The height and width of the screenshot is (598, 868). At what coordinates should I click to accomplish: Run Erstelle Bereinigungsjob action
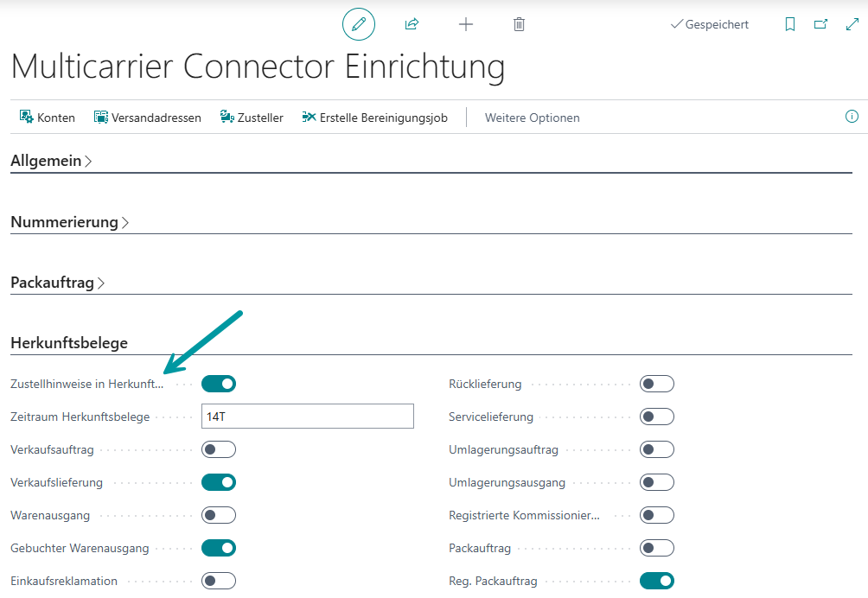pyautogui.click(x=374, y=118)
